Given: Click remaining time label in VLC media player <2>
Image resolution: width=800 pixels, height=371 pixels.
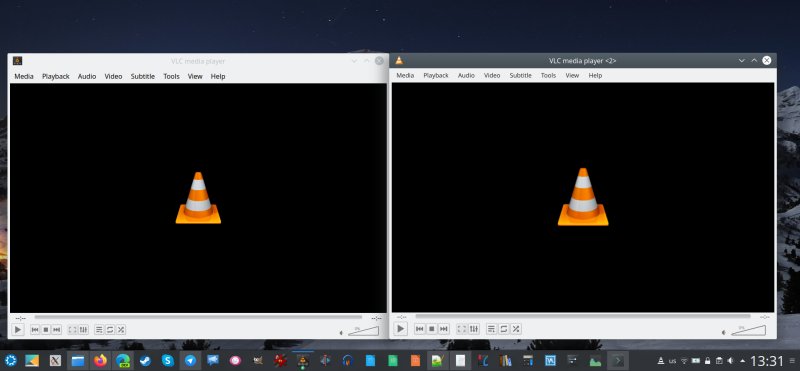Looking at the screenshot, I should coord(765,317).
